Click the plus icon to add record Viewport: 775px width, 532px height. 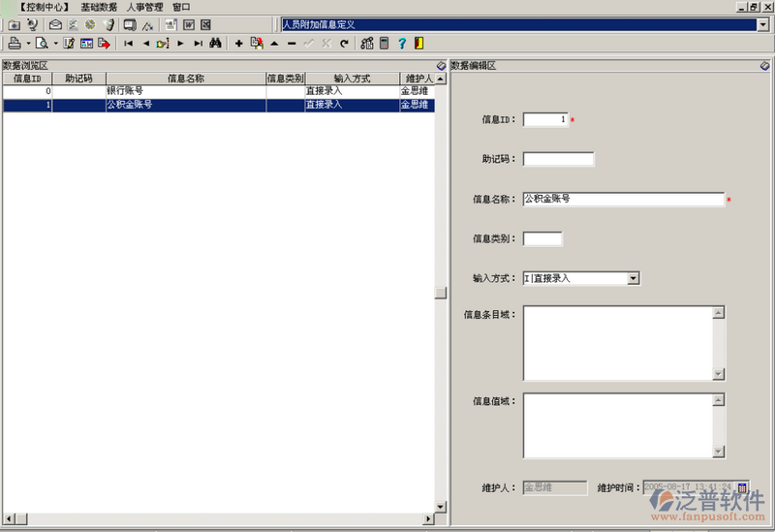(x=238, y=44)
